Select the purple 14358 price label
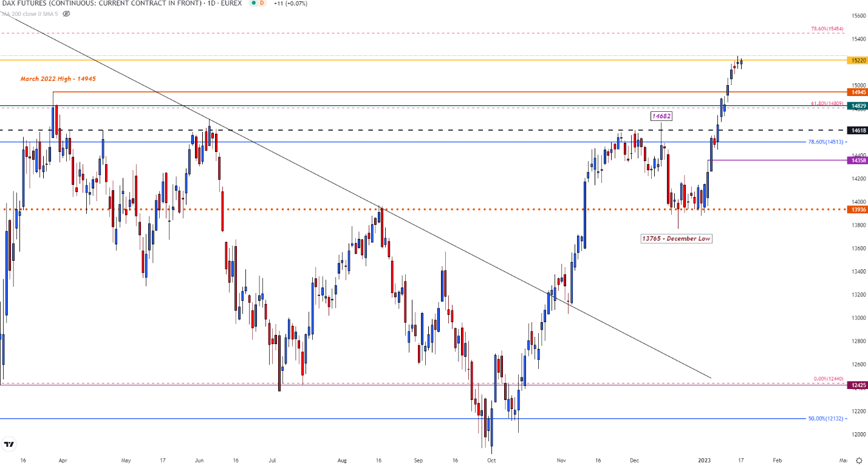868x465 pixels. click(x=858, y=160)
